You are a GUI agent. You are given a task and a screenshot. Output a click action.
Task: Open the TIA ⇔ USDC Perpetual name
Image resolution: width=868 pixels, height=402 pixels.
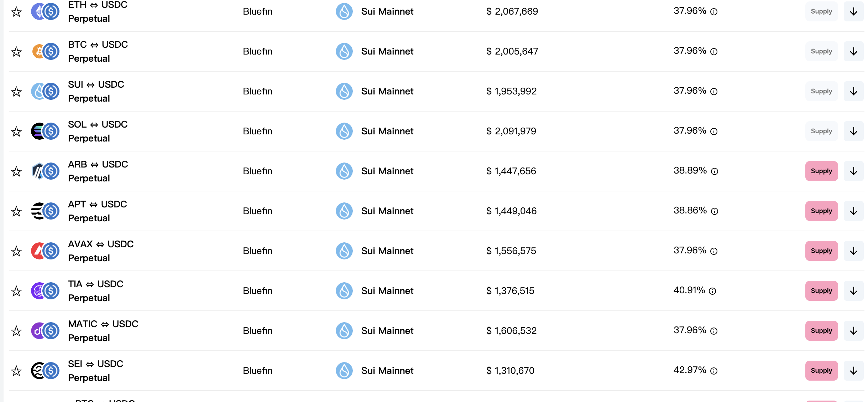95,291
